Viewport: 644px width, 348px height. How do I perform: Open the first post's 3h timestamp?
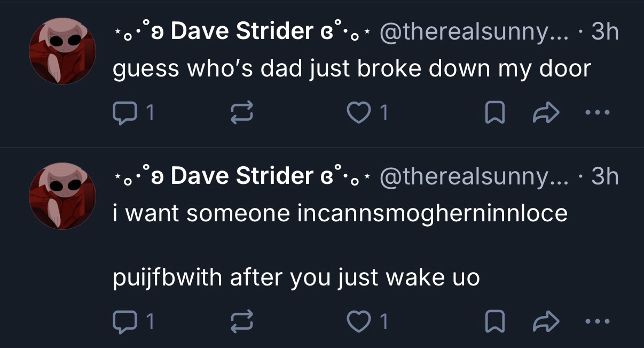tap(604, 33)
